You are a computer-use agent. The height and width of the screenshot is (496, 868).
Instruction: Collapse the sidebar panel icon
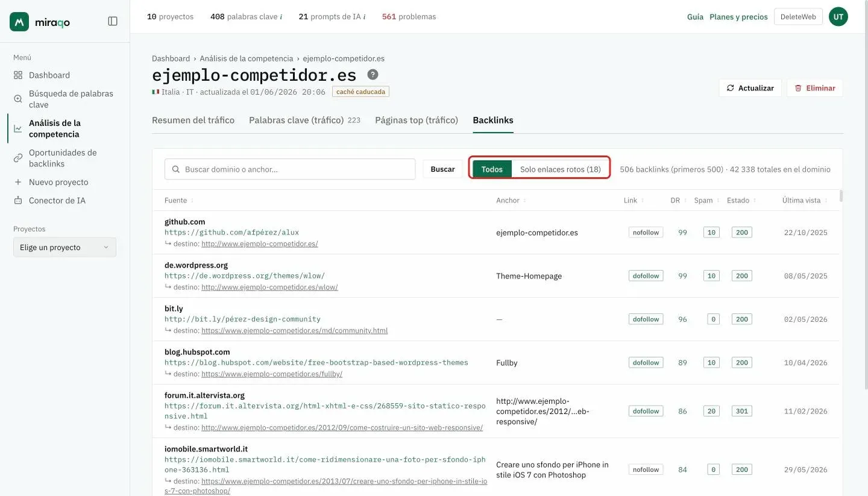click(x=113, y=21)
